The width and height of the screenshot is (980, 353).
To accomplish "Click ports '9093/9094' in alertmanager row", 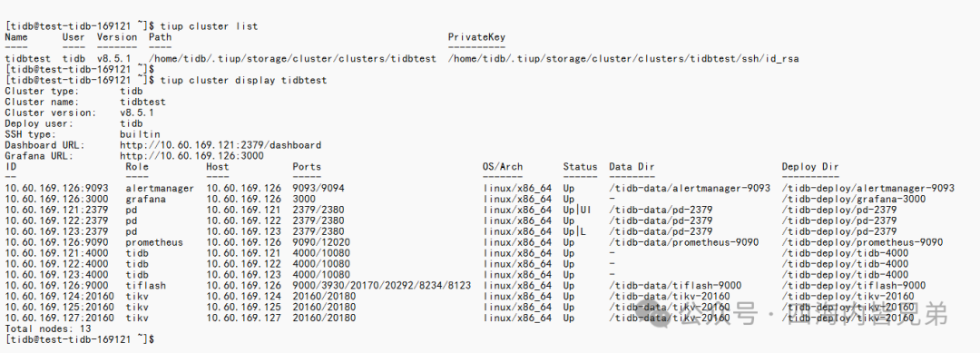I will [x=318, y=188].
